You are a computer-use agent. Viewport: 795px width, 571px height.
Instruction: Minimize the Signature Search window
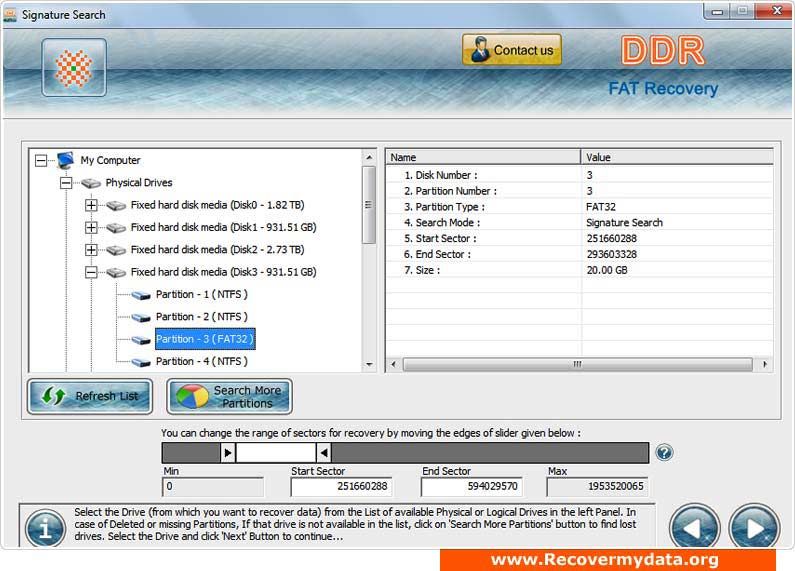[x=717, y=11]
